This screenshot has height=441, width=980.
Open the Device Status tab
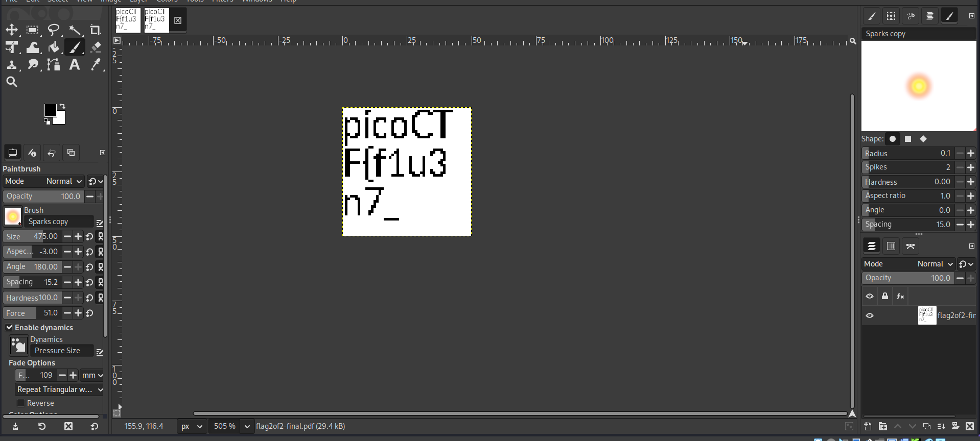(32, 153)
